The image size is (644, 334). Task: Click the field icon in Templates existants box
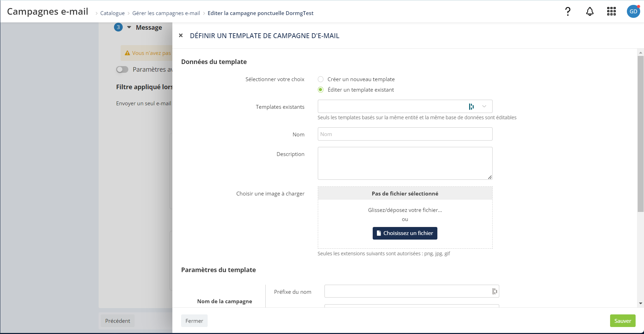471,106
